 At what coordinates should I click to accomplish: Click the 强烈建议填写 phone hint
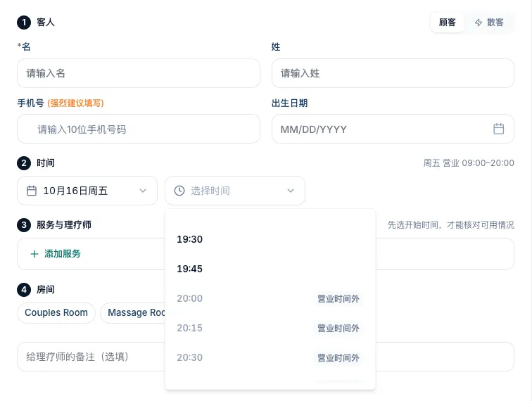point(76,103)
